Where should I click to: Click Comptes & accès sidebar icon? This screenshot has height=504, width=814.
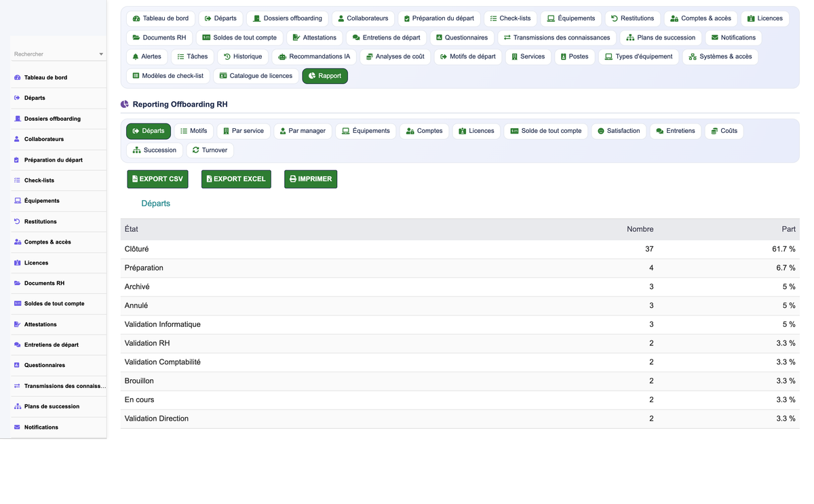pyautogui.click(x=17, y=242)
